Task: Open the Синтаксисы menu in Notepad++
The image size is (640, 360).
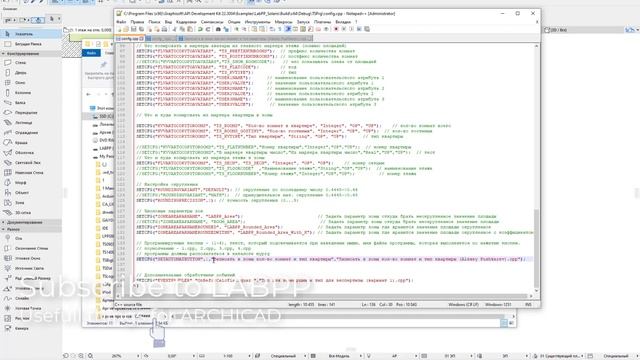Action: click(x=212, y=22)
